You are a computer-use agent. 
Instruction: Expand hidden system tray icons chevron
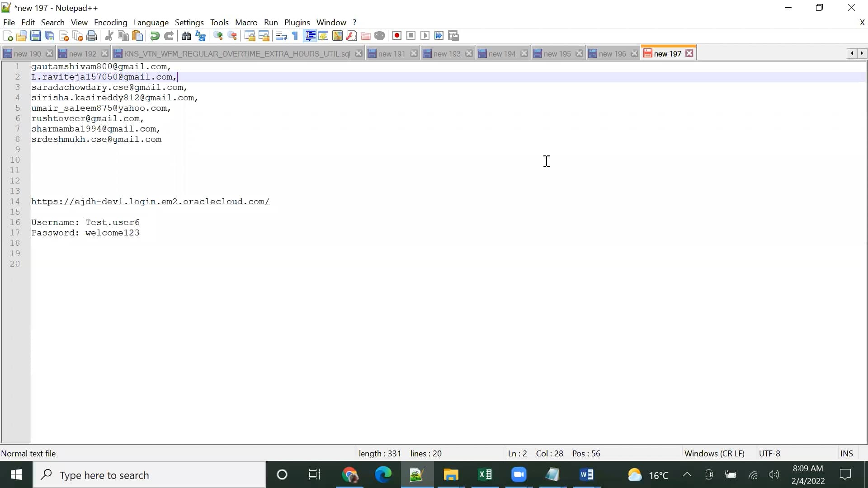(x=687, y=474)
